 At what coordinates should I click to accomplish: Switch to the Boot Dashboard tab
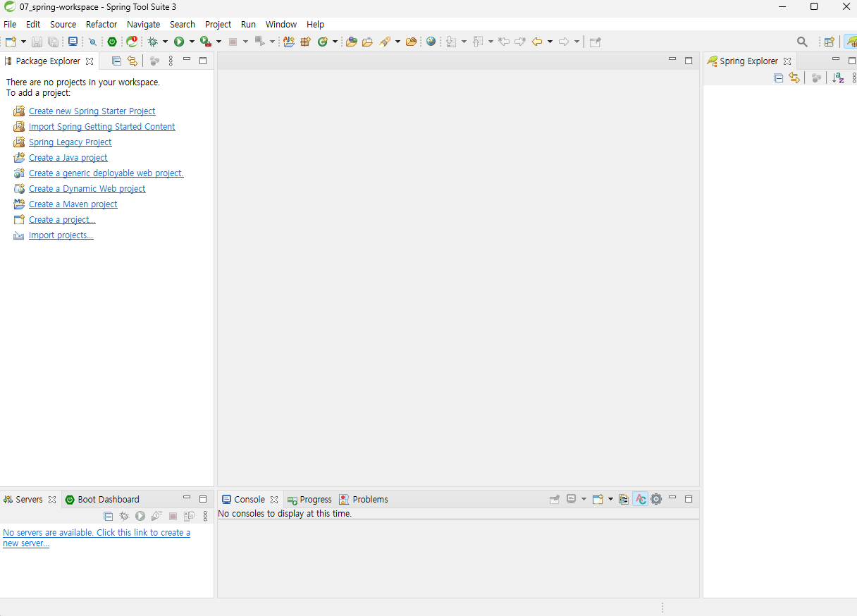[102, 499]
